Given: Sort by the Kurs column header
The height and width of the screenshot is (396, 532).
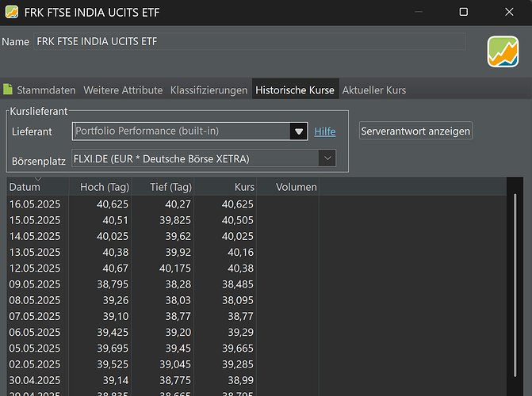Looking at the screenshot, I should [225, 187].
